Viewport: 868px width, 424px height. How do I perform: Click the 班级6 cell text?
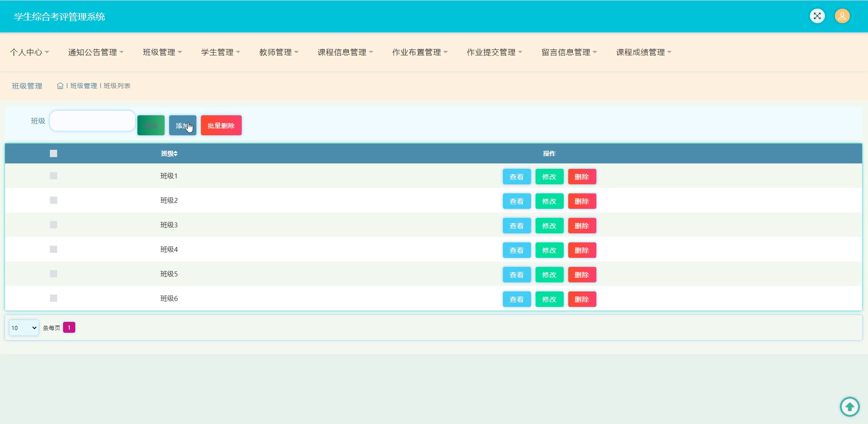(x=169, y=298)
